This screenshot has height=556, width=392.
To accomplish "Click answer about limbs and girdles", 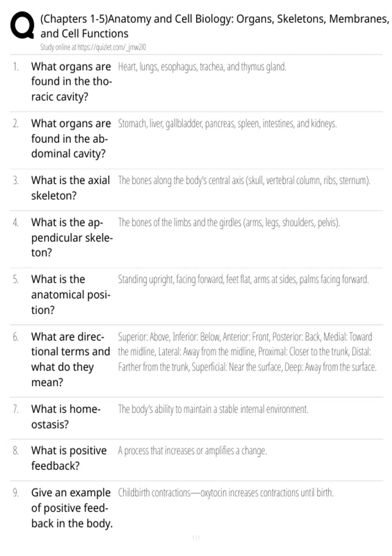I will (x=229, y=222).
